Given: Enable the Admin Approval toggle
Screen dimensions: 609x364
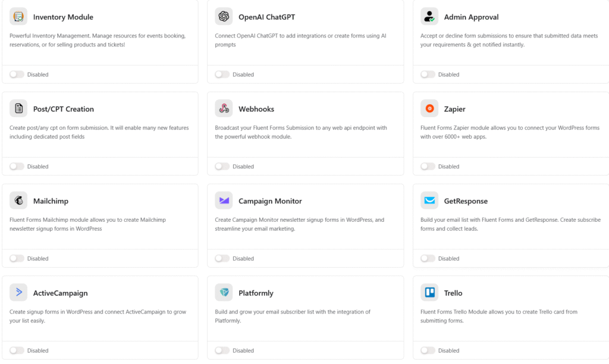Looking at the screenshot, I should (428, 74).
